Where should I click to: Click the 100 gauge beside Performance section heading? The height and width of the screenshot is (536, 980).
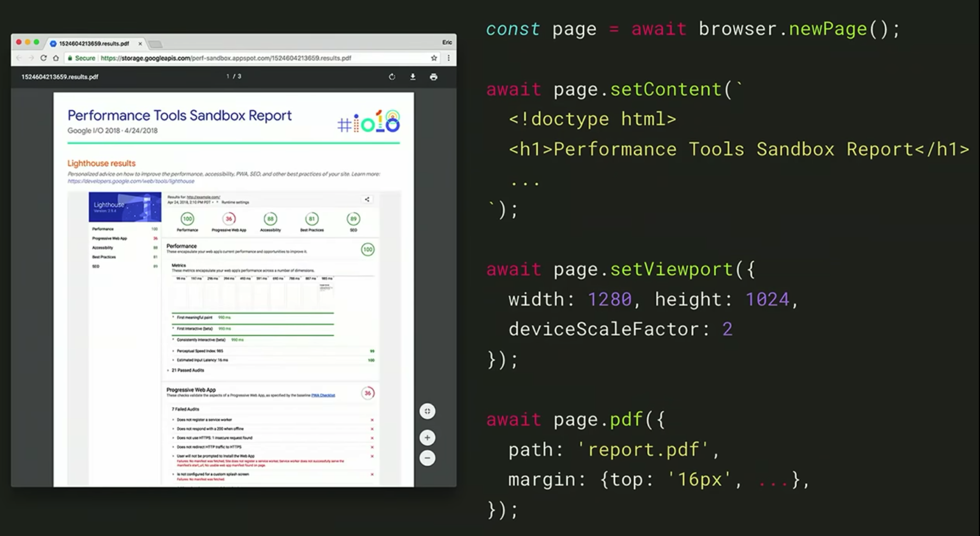368,249
